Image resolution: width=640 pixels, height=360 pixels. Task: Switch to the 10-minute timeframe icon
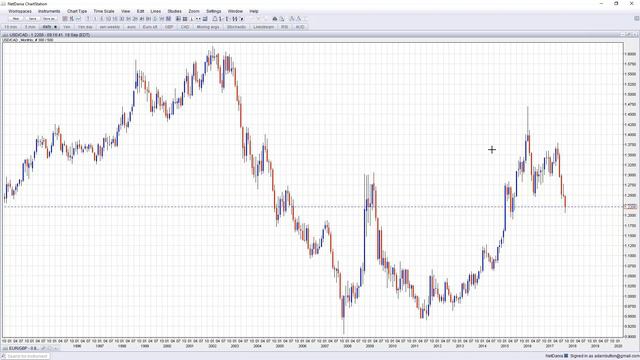pos(108,19)
